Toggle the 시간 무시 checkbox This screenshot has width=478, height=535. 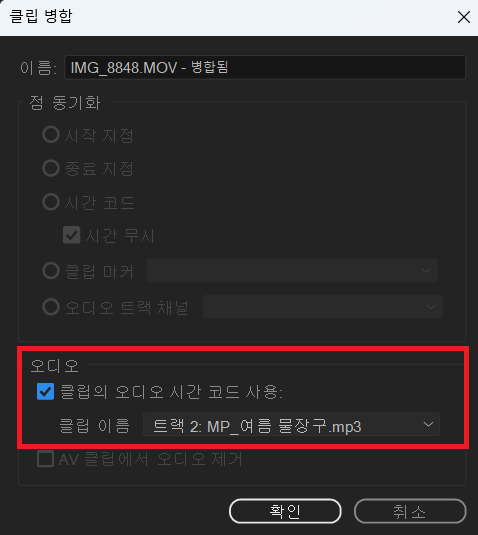pyautogui.click(x=72, y=235)
